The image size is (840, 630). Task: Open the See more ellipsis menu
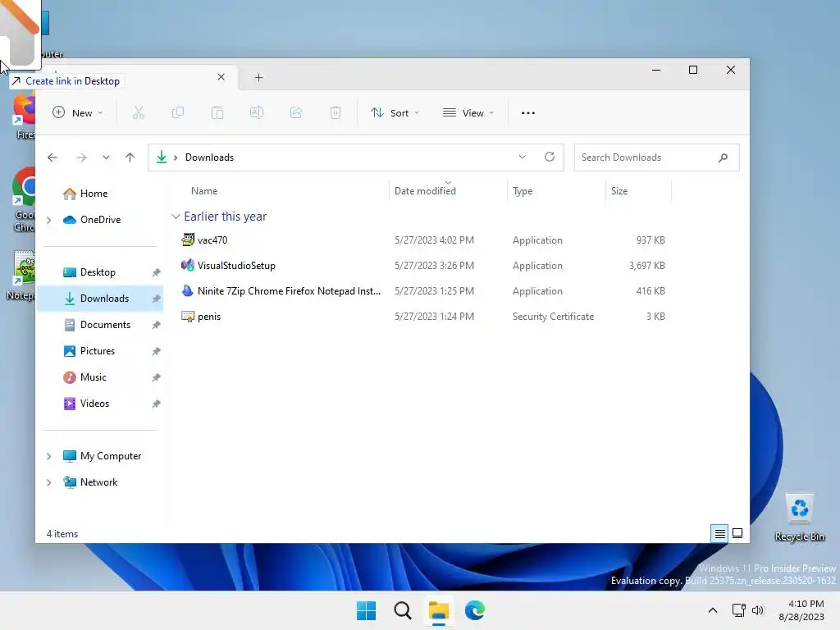point(528,113)
